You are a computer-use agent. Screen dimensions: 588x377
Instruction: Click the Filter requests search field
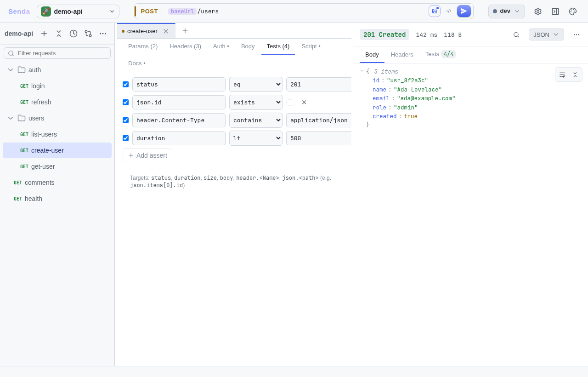(57, 53)
